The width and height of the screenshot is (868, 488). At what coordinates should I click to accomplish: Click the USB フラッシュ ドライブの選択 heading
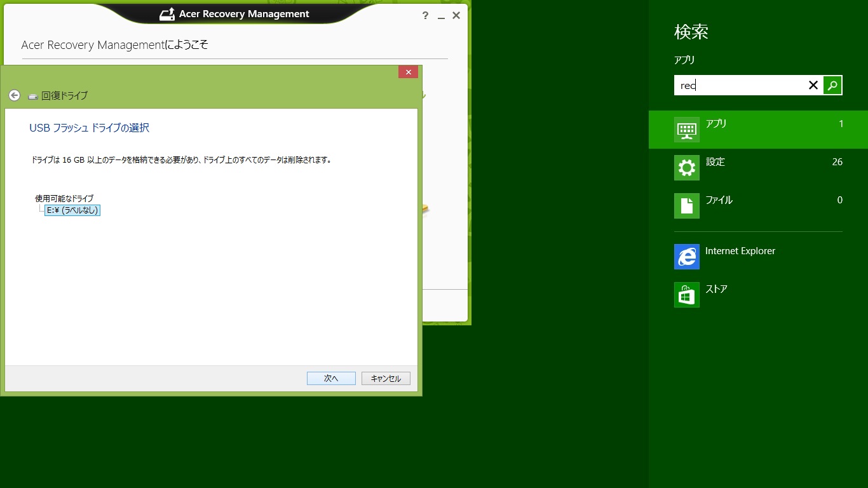(x=90, y=128)
